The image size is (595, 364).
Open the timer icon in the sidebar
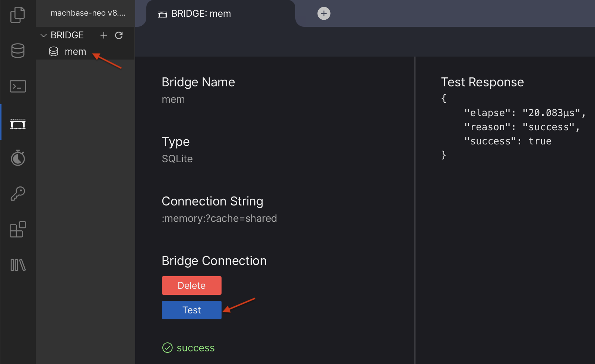(17, 158)
